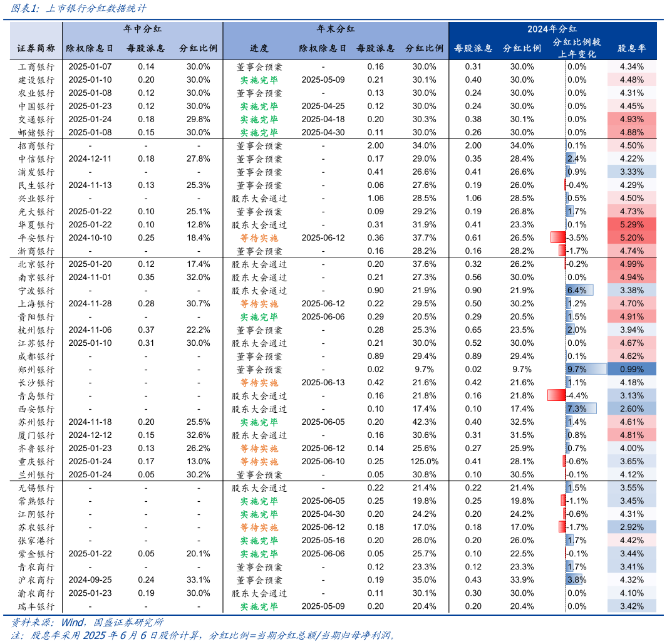The height and width of the screenshot is (644, 667).
Task: Click 西安银行 dividend yield 2.60%
Action: coord(632,409)
